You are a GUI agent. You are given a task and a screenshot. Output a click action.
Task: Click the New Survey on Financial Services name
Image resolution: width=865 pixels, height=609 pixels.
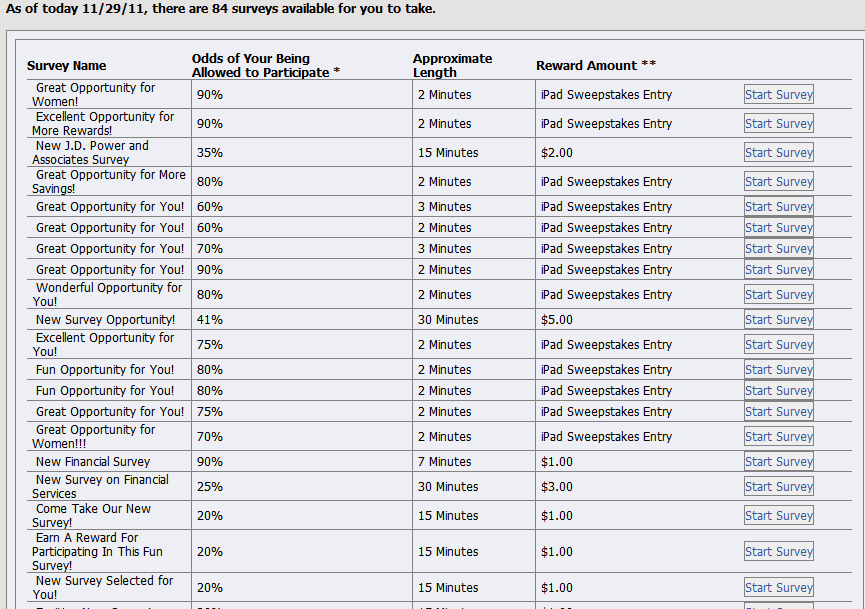coord(100,487)
